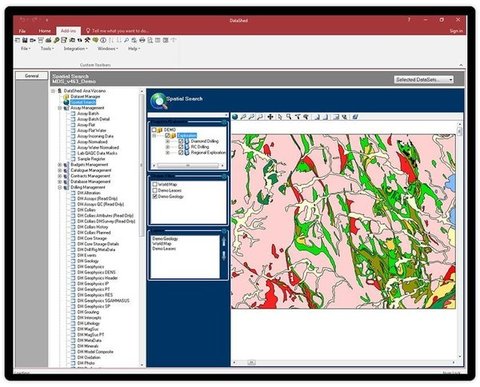This screenshot has height=387, width=480.
Task: Open the Integration menu
Action: click(75, 49)
